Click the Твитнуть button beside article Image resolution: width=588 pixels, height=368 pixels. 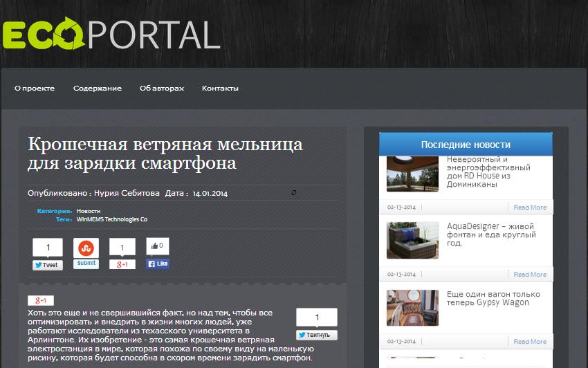(x=317, y=335)
